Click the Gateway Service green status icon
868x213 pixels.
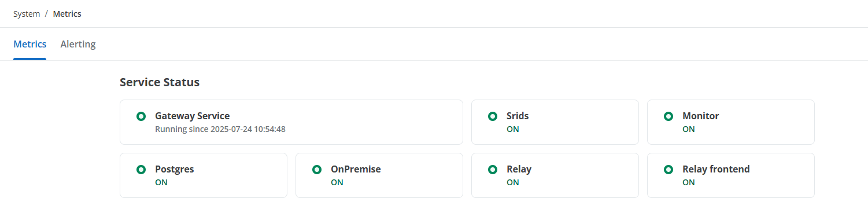pyautogui.click(x=141, y=116)
